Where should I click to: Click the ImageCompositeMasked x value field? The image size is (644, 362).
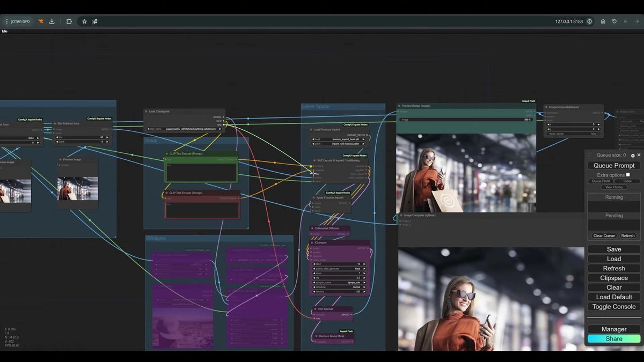click(x=574, y=124)
